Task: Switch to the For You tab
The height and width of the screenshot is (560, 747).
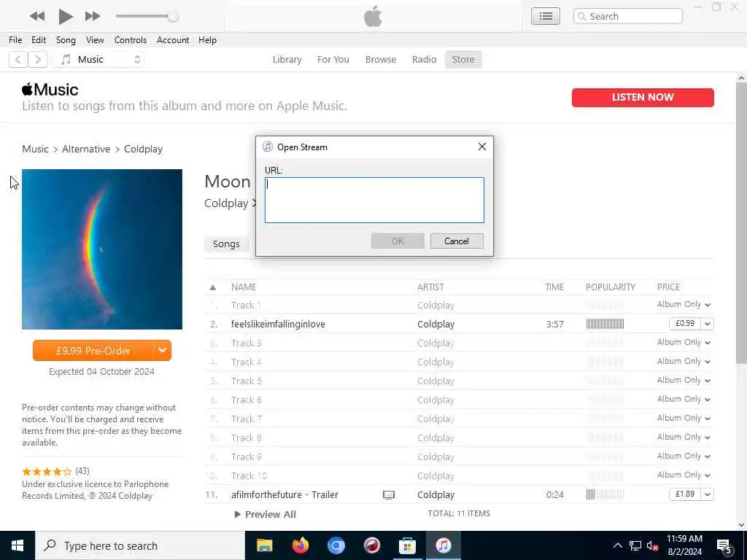Action: (333, 60)
